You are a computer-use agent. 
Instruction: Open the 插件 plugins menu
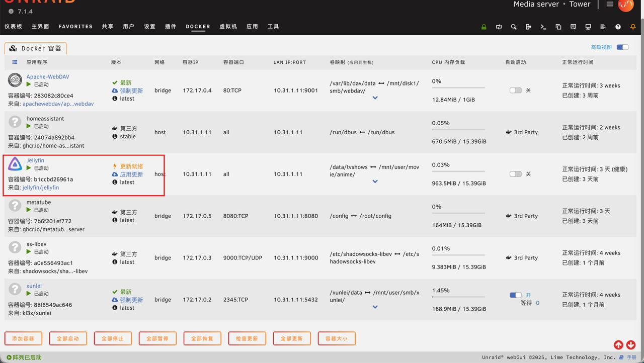pyautogui.click(x=171, y=27)
